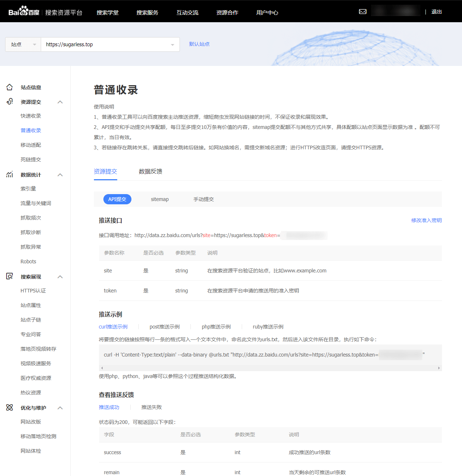Image resolution: width=462 pixels, height=476 pixels.
Task: Click the 数据统计 bar chart icon
Action: 9,175
